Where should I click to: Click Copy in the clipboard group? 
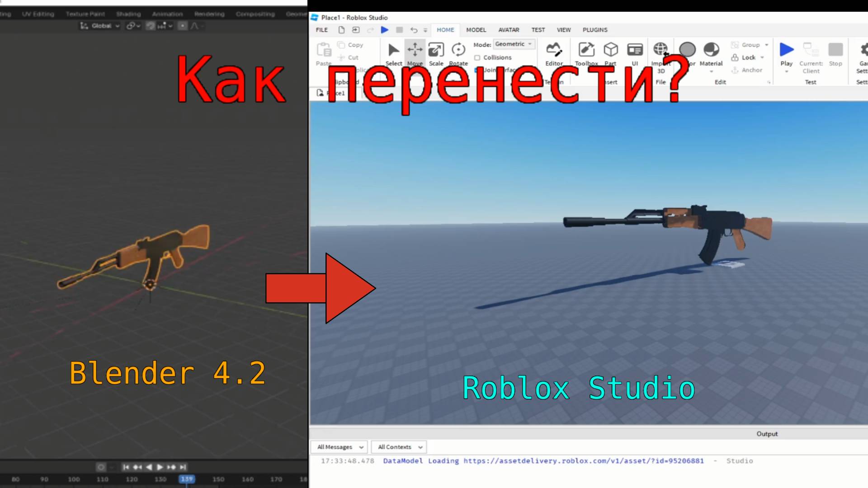tap(350, 45)
